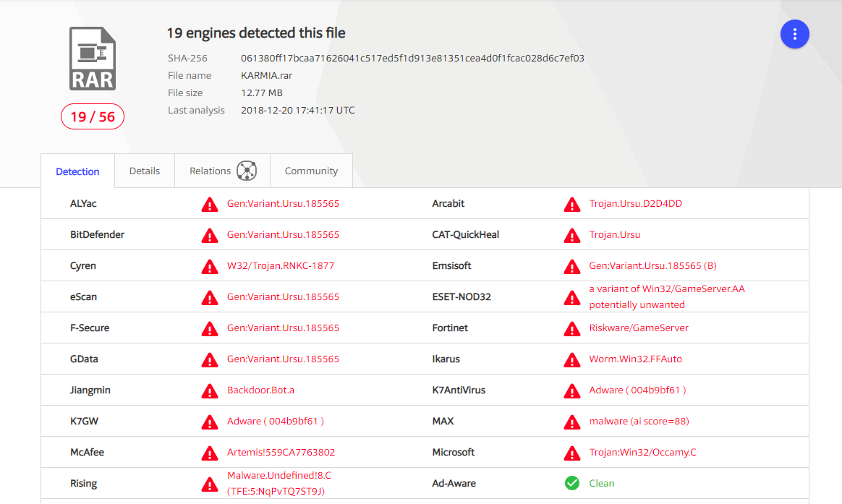
Task: Click the last analysis timestamp
Action: (x=297, y=110)
